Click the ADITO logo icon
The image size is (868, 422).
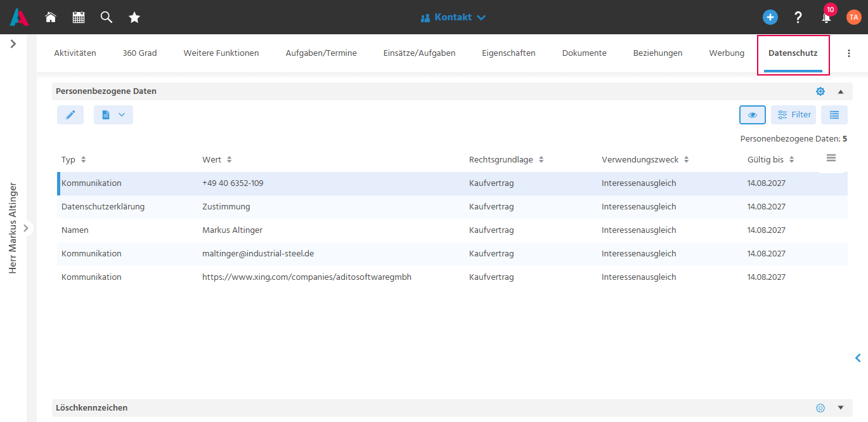19,17
